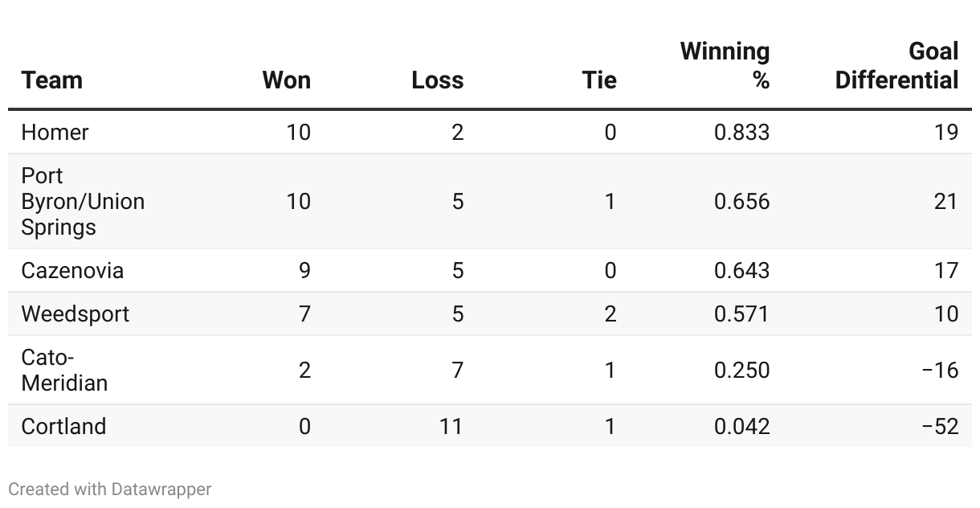The image size is (980, 508).
Task: Select the Cato-Meridian team name
Action: click(64, 370)
